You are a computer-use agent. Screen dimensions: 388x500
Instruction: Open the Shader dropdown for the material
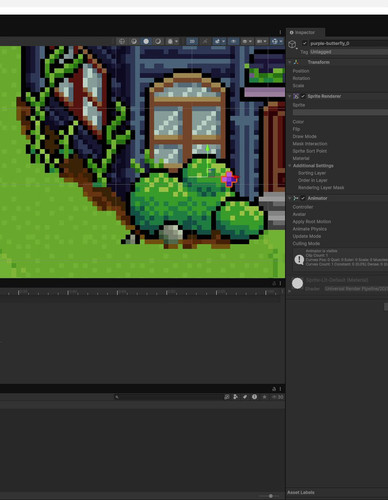pyautogui.click(x=356, y=289)
